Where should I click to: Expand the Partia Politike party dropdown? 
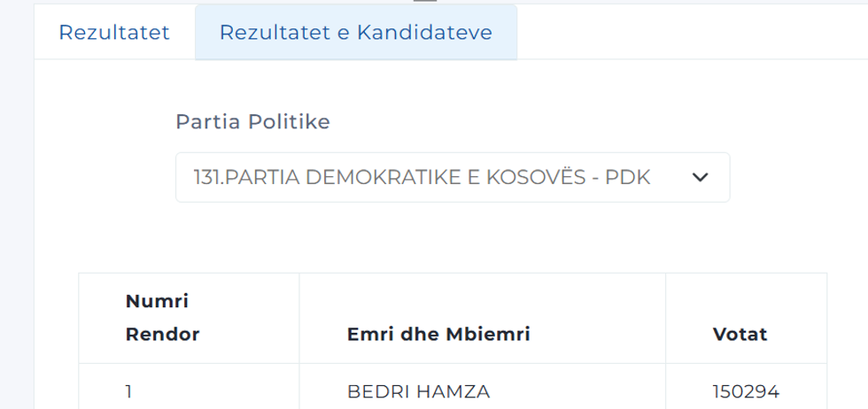pos(452,177)
